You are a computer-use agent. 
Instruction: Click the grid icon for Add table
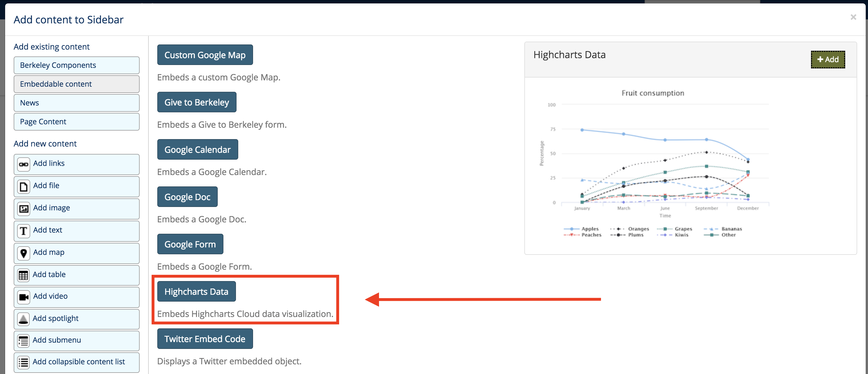23,275
